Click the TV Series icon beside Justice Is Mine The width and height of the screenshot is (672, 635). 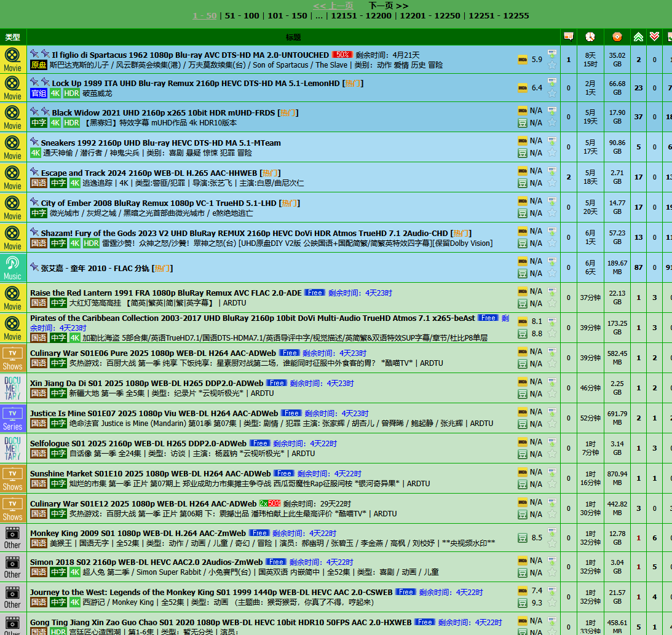12,418
